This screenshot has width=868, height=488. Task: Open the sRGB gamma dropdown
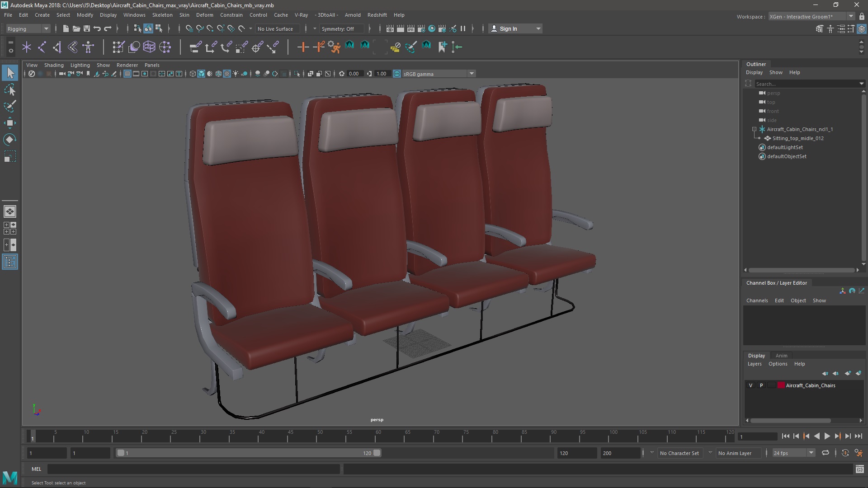tap(439, 74)
